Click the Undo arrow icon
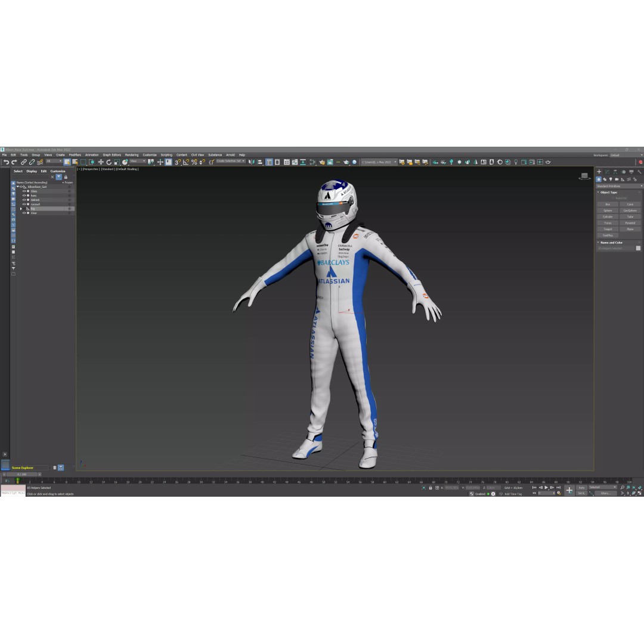This screenshot has width=644, height=644. point(6,162)
